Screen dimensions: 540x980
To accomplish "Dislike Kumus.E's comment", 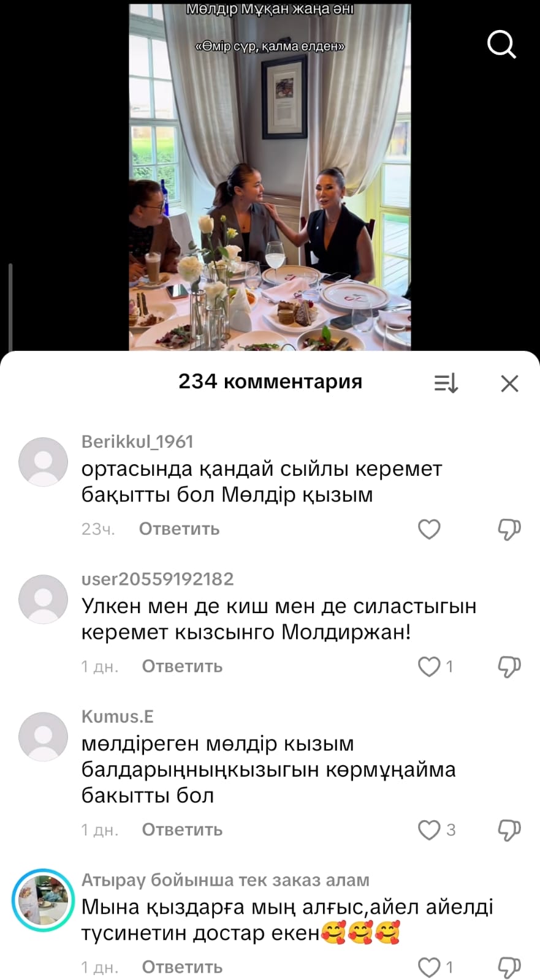I will pyautogui.click(x=509, y=830).
